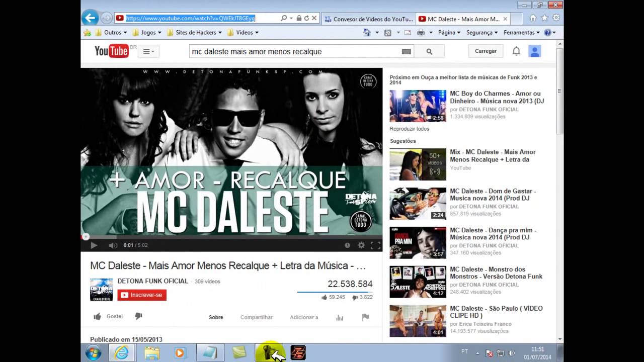Open the YouTube guide menu dropdown
Screen dimensions: 644x362
148,51
